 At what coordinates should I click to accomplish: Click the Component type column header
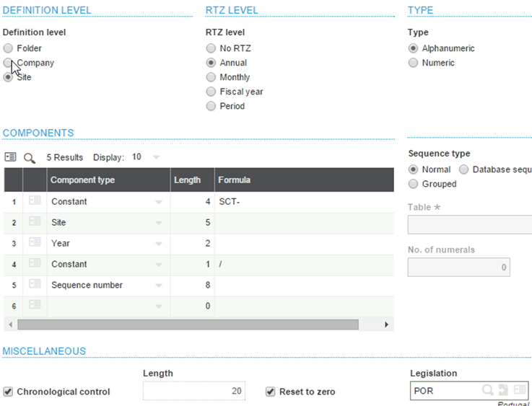(x=83, y=180)
